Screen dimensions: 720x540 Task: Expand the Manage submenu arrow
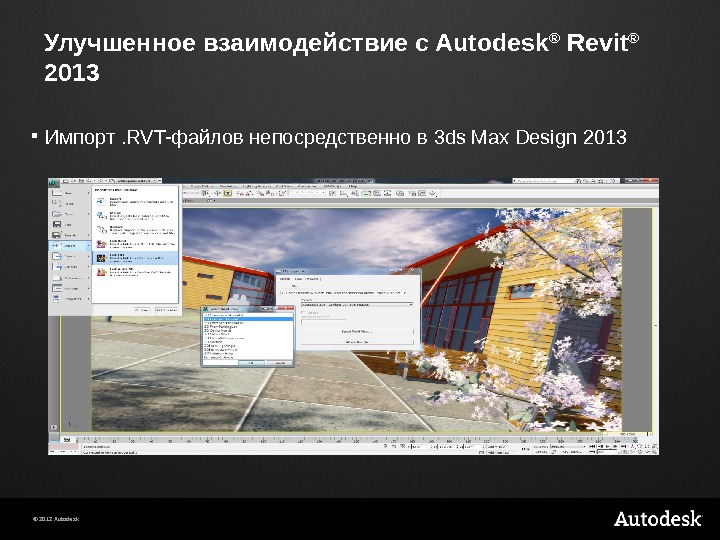coord(88,288)
